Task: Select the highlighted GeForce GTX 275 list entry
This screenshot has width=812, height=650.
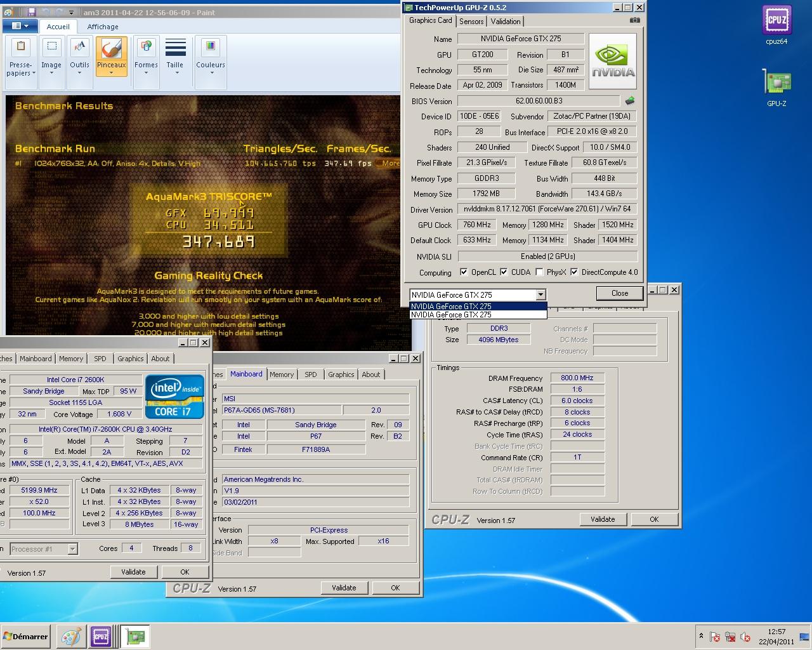Action: pos(478,306)
